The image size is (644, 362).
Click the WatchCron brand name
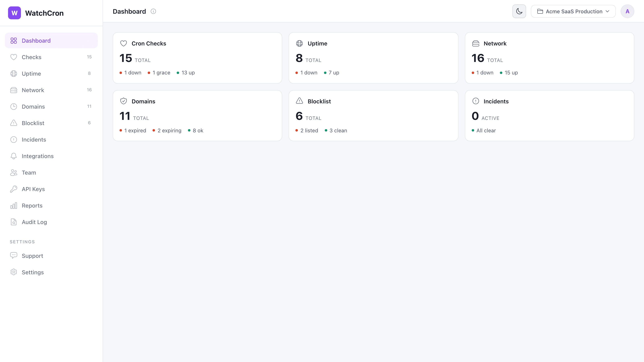pyautogui.click(x=44, y=13)
